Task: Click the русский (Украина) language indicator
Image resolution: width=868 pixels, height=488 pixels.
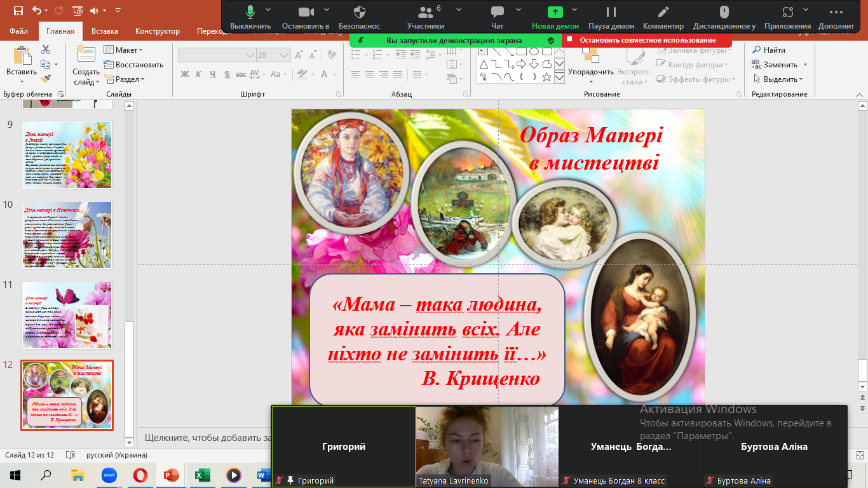Action: pyautogui.click(x=117, y=455)
